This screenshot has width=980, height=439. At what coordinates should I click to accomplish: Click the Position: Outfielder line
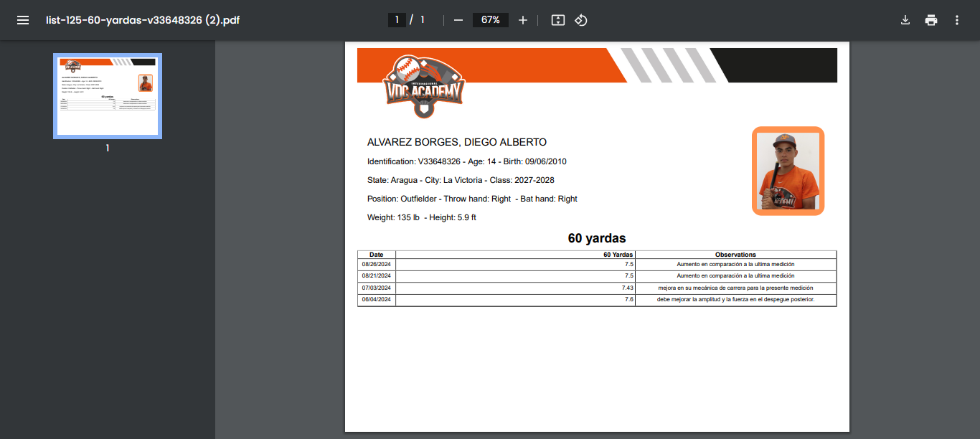472,199
